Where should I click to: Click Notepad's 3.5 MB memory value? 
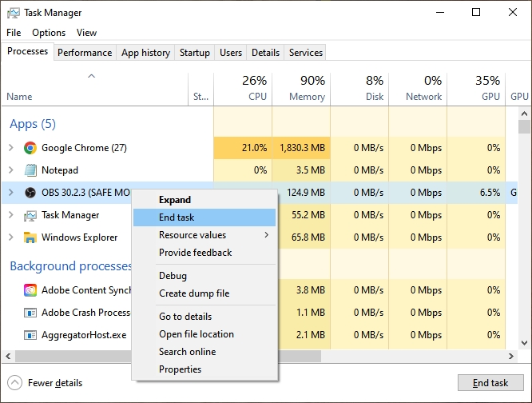[x=311, y=170]
